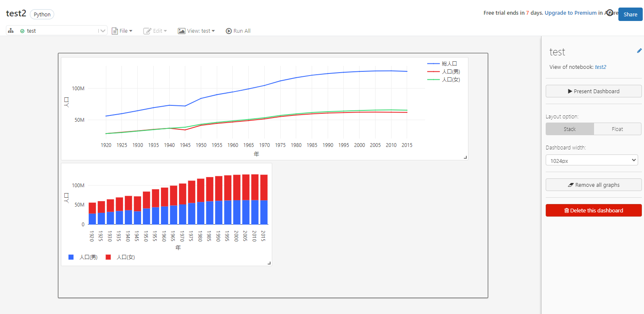The width and height of the screenshot is (644, 314).
Task: Select the Float layout option
Action: [x=618, y=129]
